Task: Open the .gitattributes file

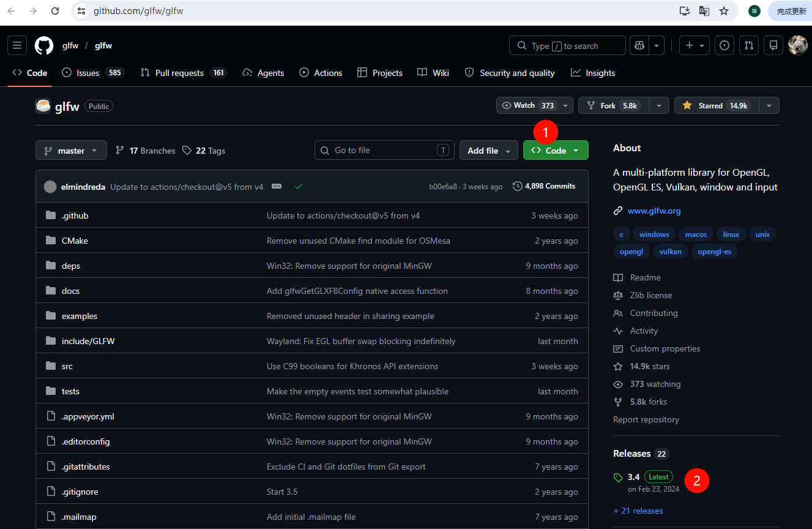Action: [86, 467]
